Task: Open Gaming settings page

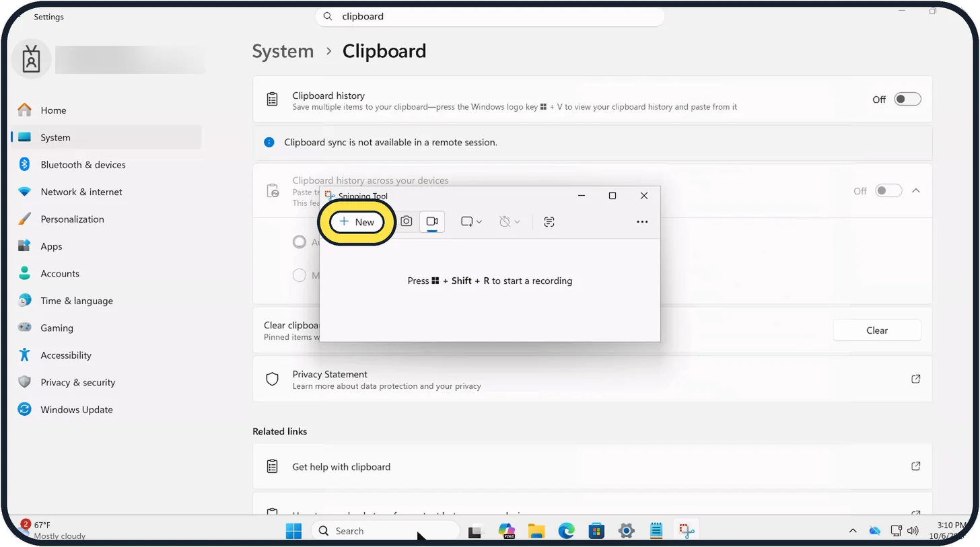Action: tap(106, 328)
